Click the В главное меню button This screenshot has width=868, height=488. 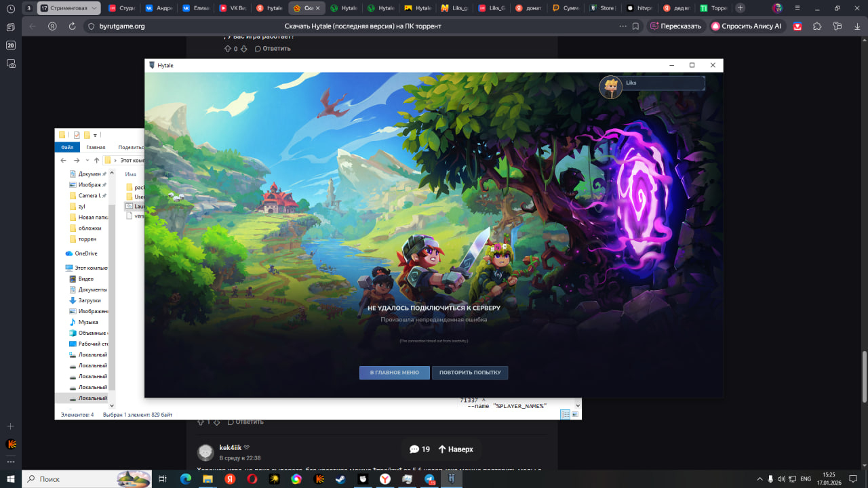point(394,373)
